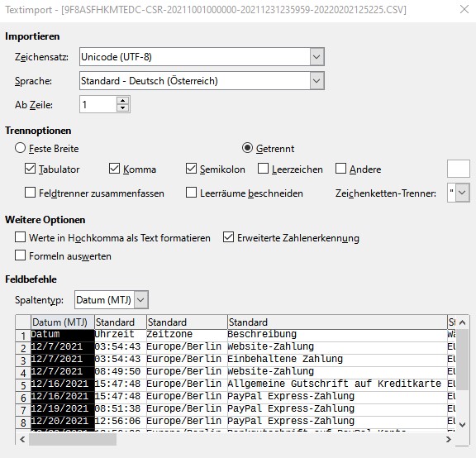Close the Textimport dialog window
The image size is (476, 458).
coord(464,9)
